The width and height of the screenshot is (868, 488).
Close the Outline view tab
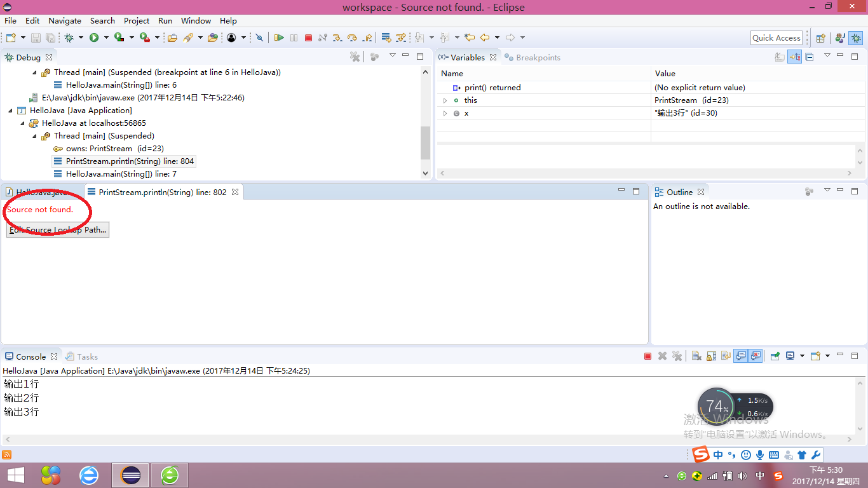[701, 192]
